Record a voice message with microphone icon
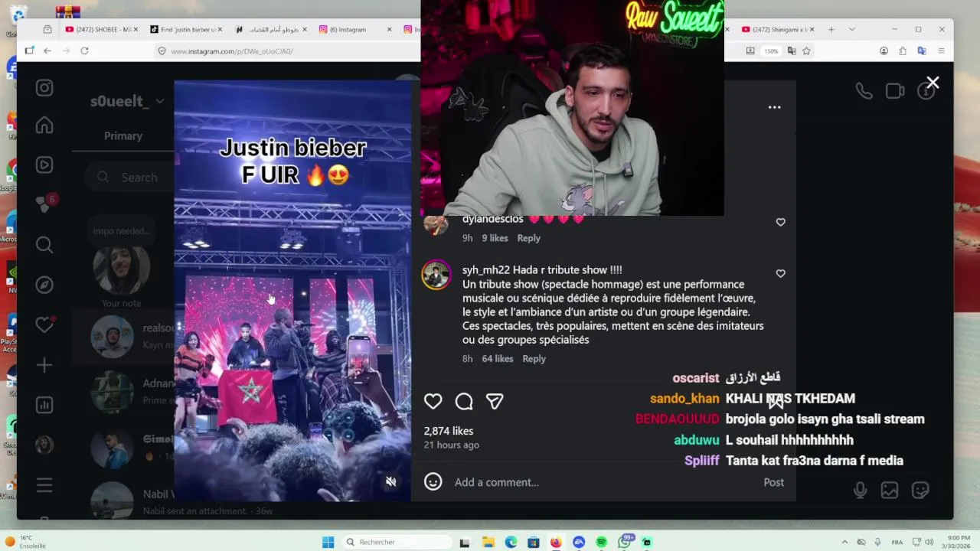 [861, 490]
